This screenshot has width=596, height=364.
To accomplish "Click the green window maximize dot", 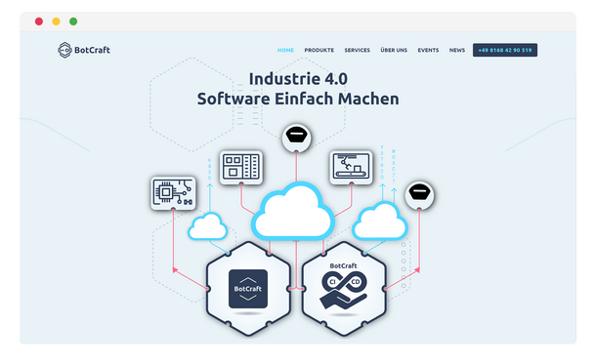I will pos(73,21).
